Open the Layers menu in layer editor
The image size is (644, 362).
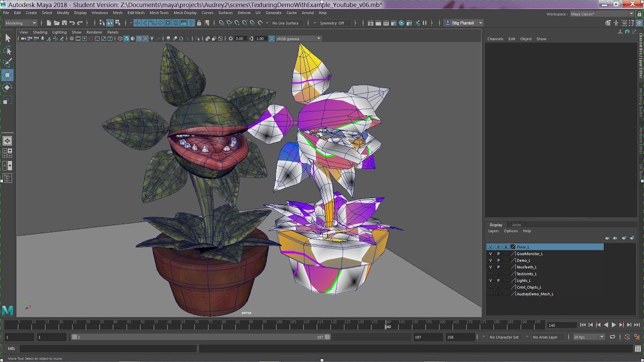[493, 231]
